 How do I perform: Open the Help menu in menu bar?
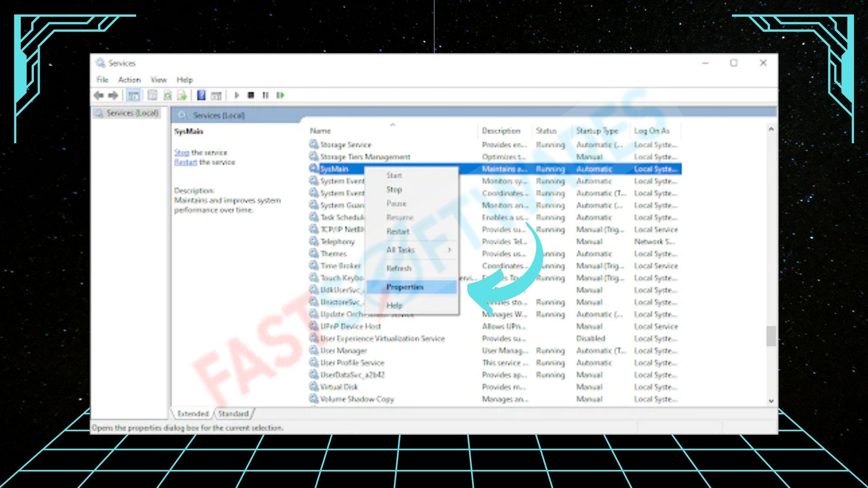click(185, 80)
